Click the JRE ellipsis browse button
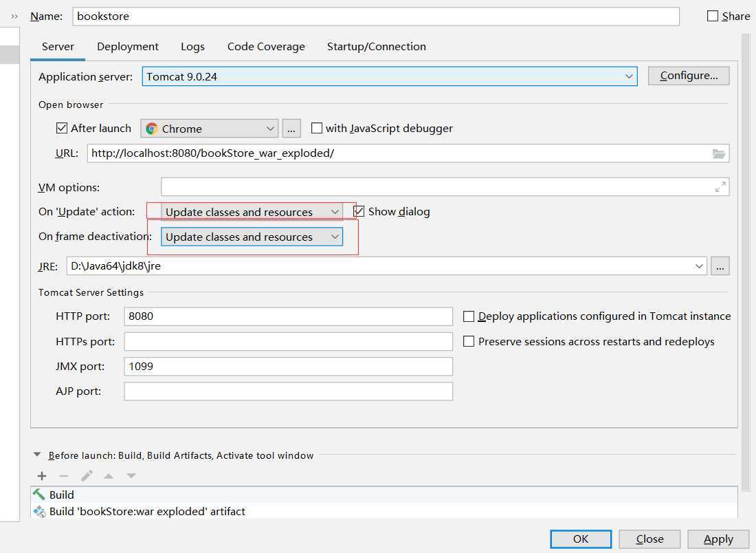The height and width of the screenshot is (553, 756). click(x=720, y=266)
